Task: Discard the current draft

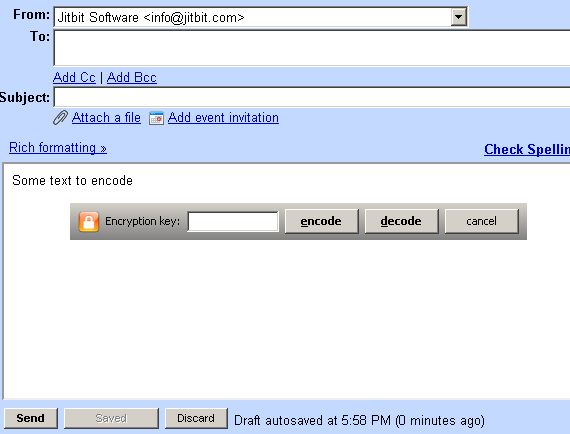Action: tap(196, 418)
